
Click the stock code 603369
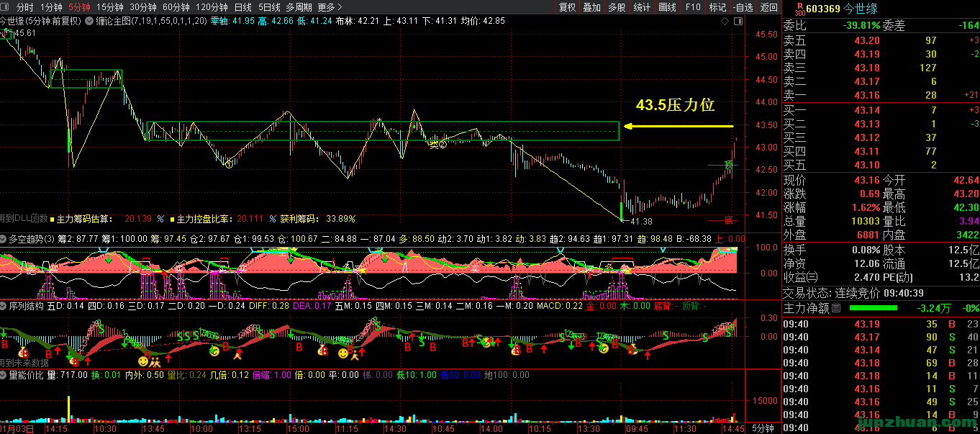(x=824, y=9)
